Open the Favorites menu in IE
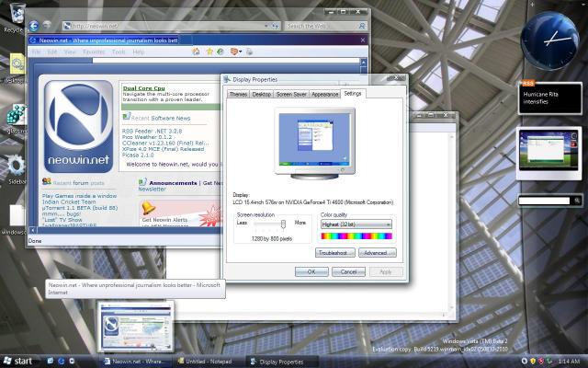 click(95, 52)
